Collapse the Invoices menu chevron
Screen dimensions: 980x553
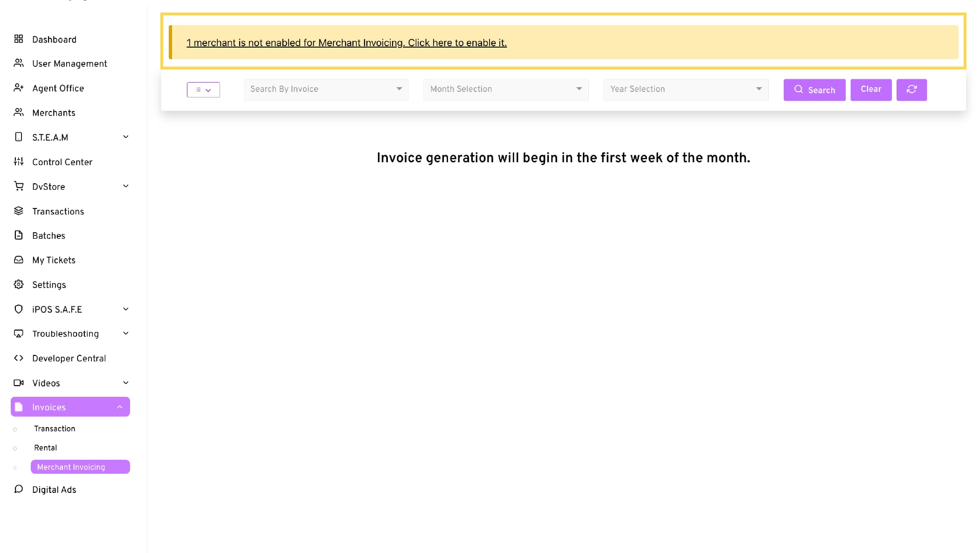tap(120, 407)
